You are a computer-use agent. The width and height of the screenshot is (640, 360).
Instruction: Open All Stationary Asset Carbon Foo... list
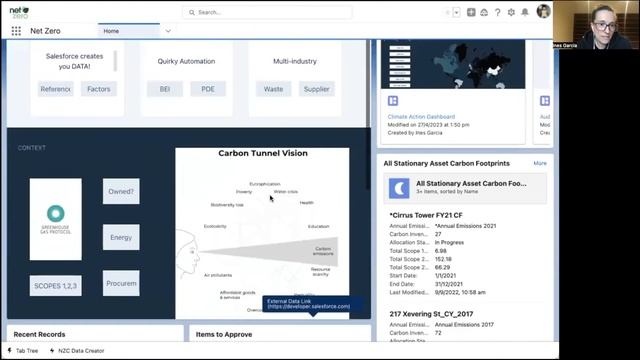click(471, 184)
